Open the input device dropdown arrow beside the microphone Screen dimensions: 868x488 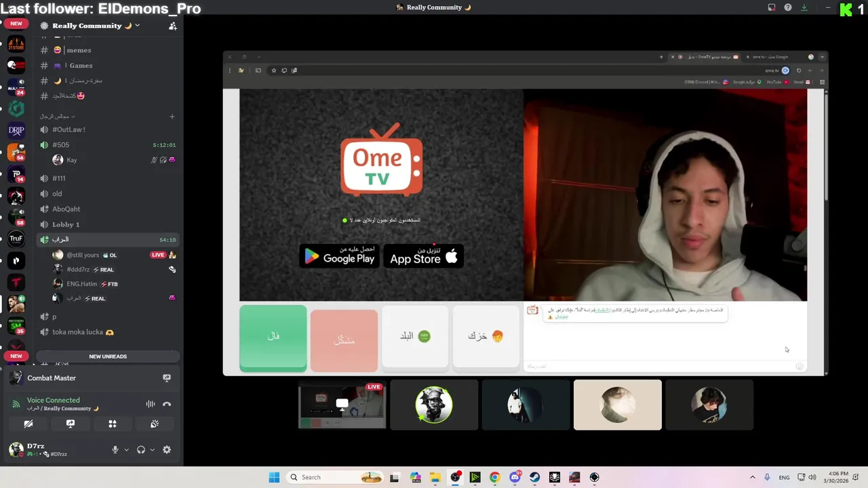[126, 450]
